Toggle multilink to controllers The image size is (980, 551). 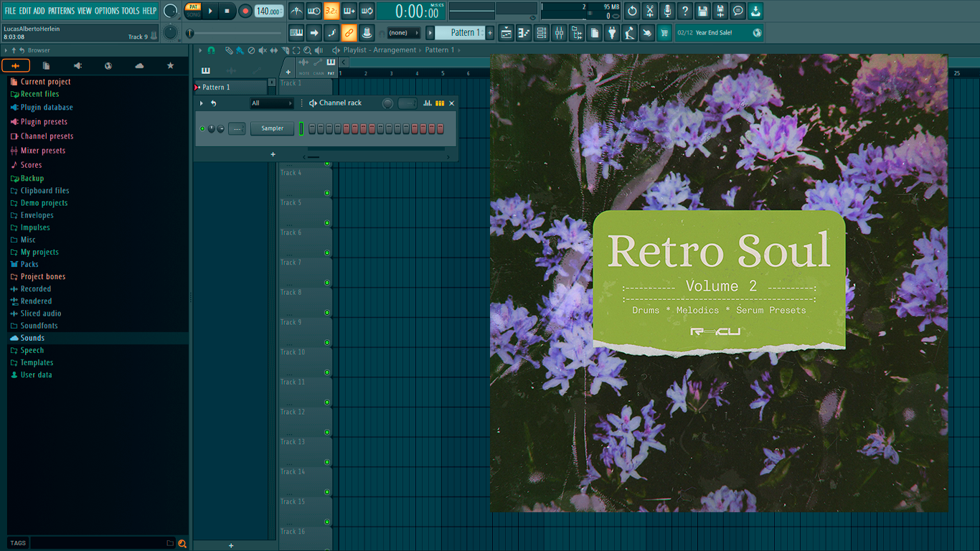(x=367, y=32)
